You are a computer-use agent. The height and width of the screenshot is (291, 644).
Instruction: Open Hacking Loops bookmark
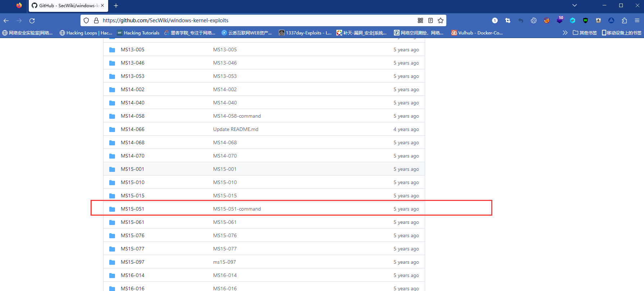pos(86,33)
